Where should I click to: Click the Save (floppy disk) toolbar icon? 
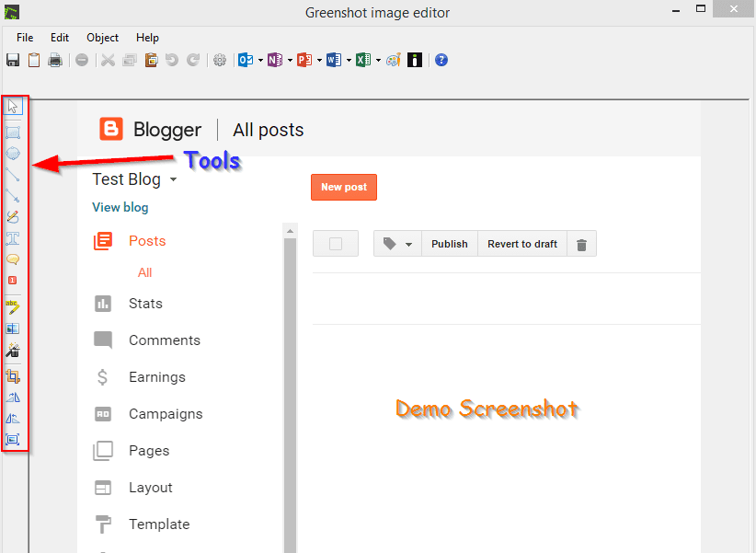pos(13,61)
